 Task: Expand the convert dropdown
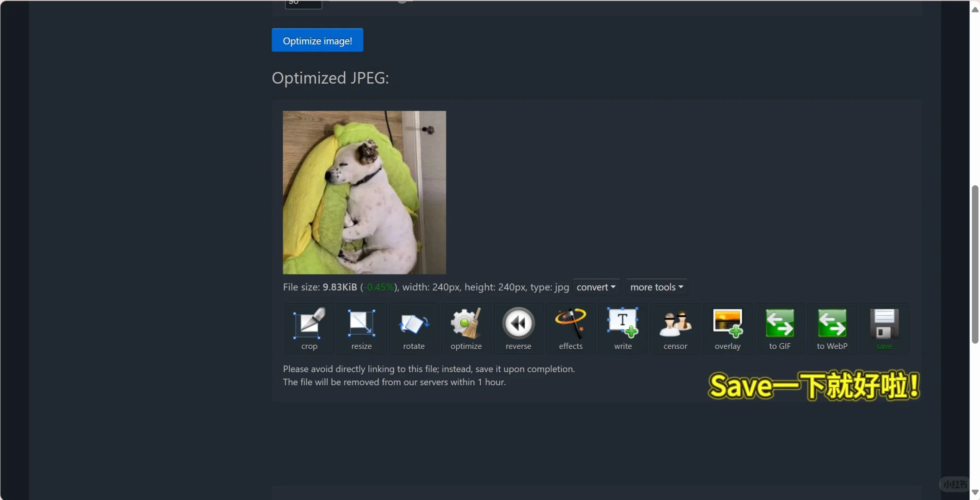595,287
